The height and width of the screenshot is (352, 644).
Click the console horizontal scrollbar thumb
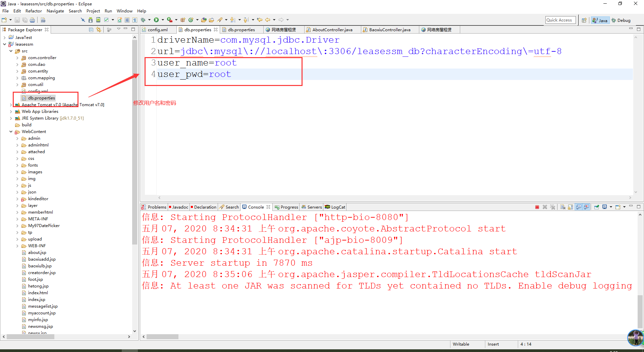click(x=162, y=337)
